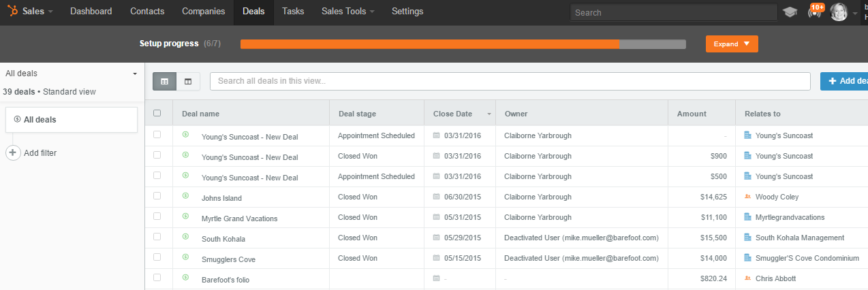Viewport: 868px width, 290px height.
Task: Check the Smugglers Cove row checkbox
Action: point(157,257)
